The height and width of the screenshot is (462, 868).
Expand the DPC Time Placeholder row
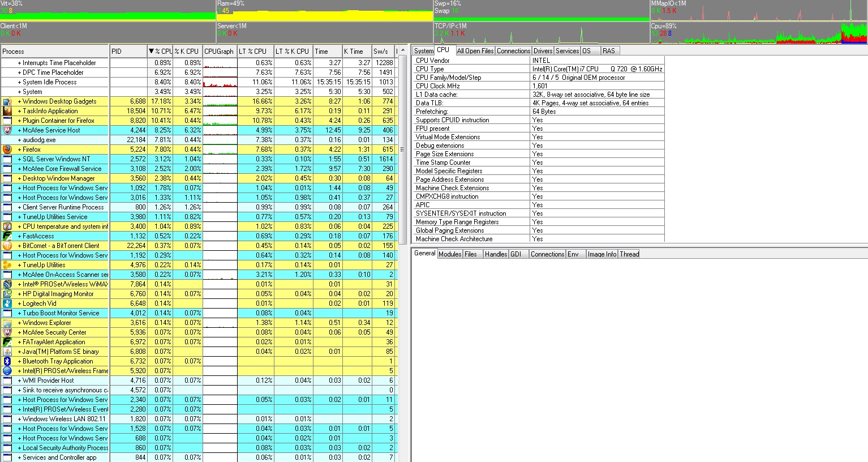19,72
